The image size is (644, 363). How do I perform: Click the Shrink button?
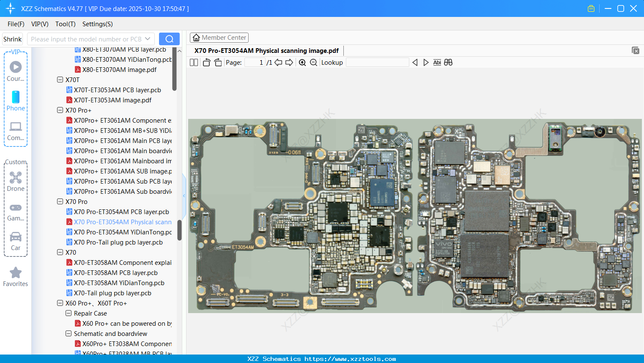(12, 38)
